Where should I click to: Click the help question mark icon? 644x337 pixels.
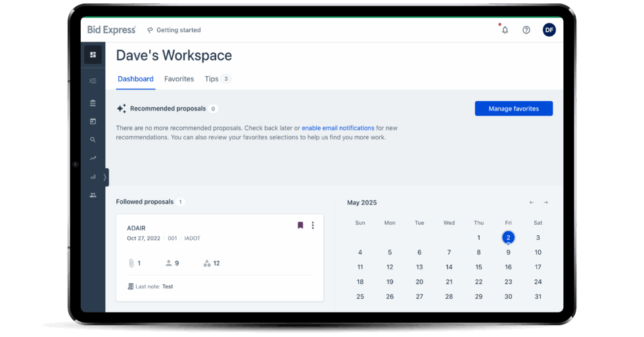click(526, 30)
